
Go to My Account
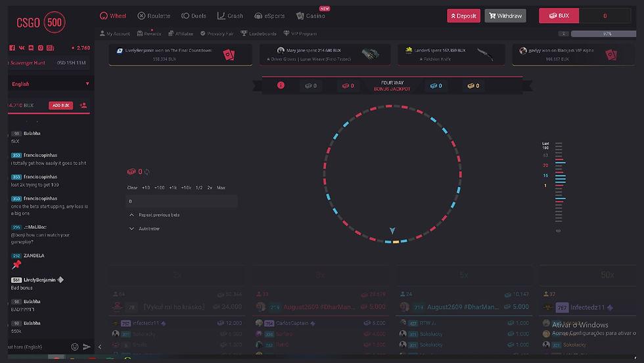pos(114,33)
